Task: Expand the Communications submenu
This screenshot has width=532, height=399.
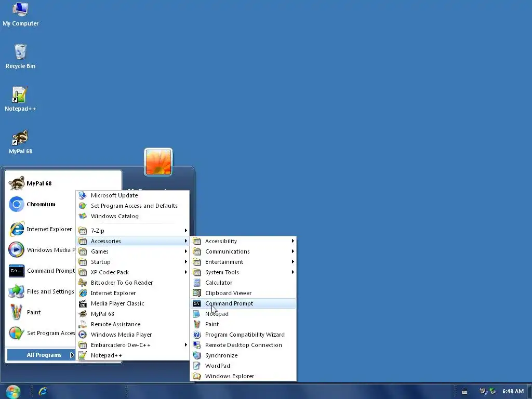Action: tap(243, 251)
